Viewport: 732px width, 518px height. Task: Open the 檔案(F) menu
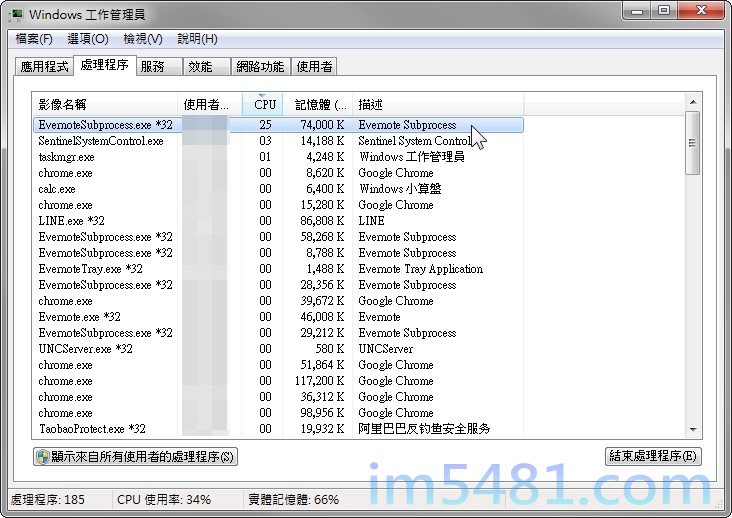pyautogui.click(x=33, y=39)
